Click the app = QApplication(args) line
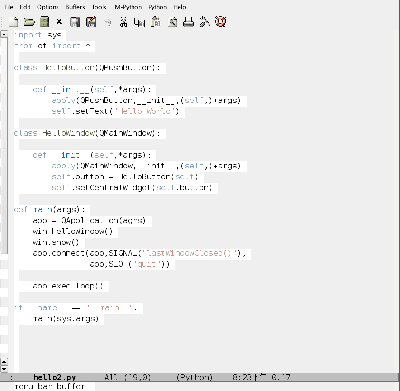This screenshot has height=391, width=400. tap(89, 220)
